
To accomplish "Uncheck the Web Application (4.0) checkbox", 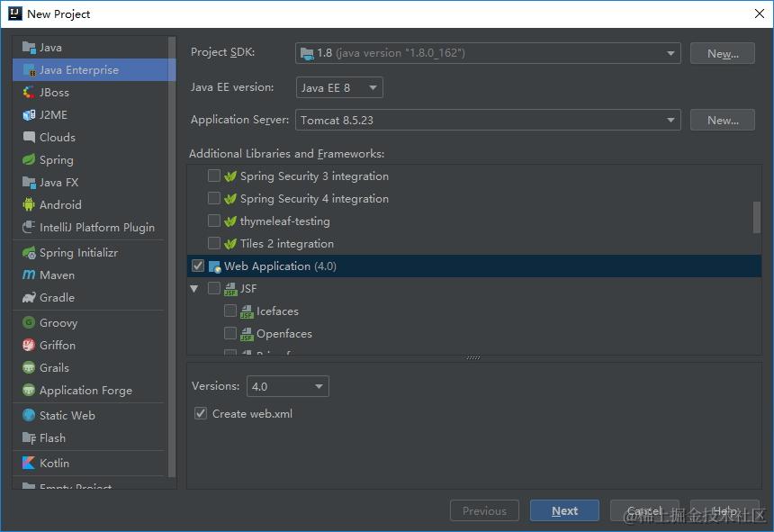I will coord(198,266).
